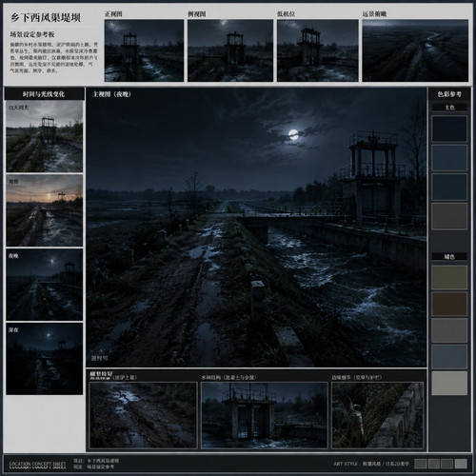
Task: Open the muddy road detail thumbnail
Action: pyautogui.click(x=143, y=415)
